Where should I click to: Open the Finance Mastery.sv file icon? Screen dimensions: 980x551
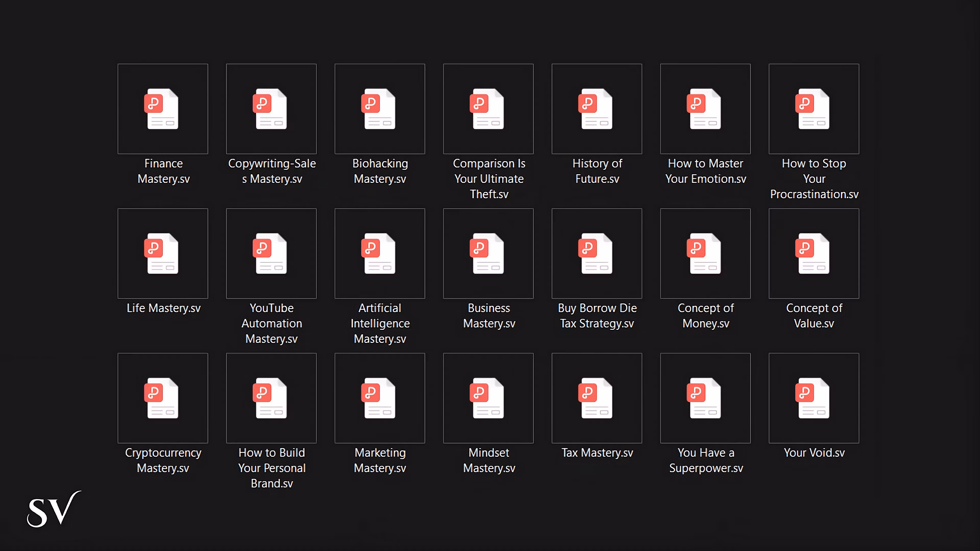coord(163,109)
